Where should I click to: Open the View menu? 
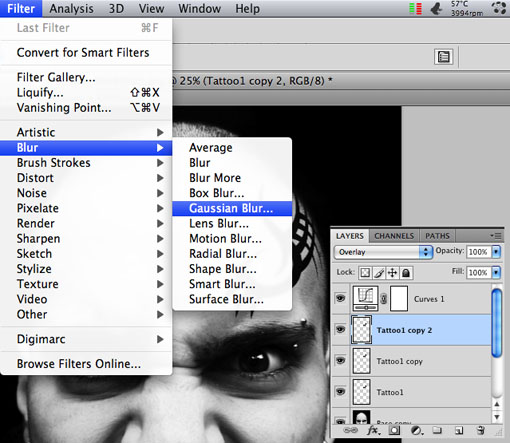pyautogui.click(x=151, y=8)
